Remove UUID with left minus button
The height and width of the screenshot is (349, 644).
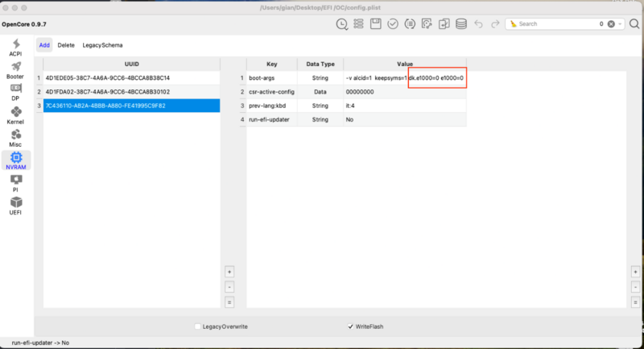(x=229, y=287)
